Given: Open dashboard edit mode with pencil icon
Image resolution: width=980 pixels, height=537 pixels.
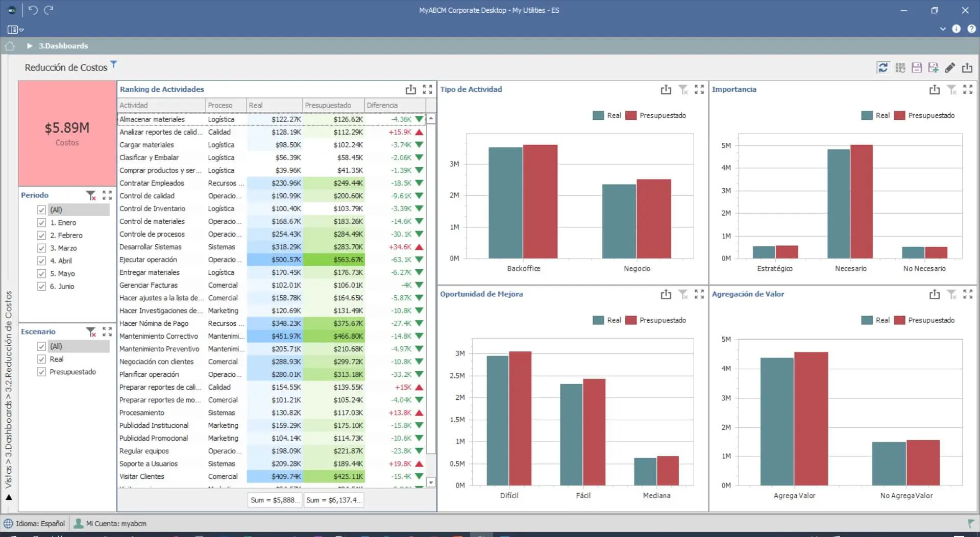Looking at the screenshot, I should click(x=950, y=68).
